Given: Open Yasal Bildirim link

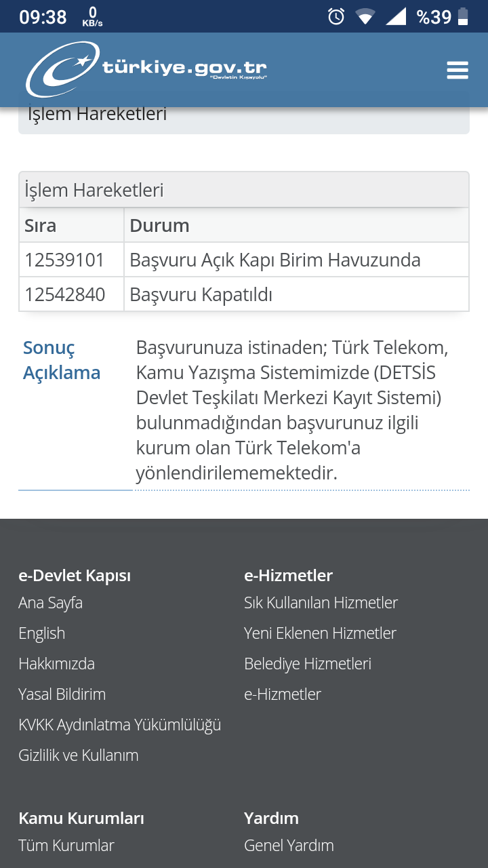Looking at the screenshot, I should (x=62, y=694).
